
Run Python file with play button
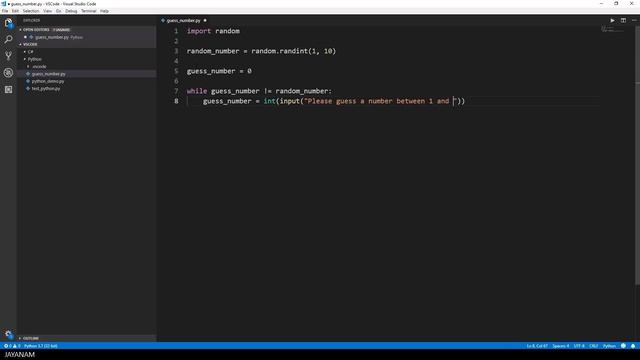click(x=612, y=20)
